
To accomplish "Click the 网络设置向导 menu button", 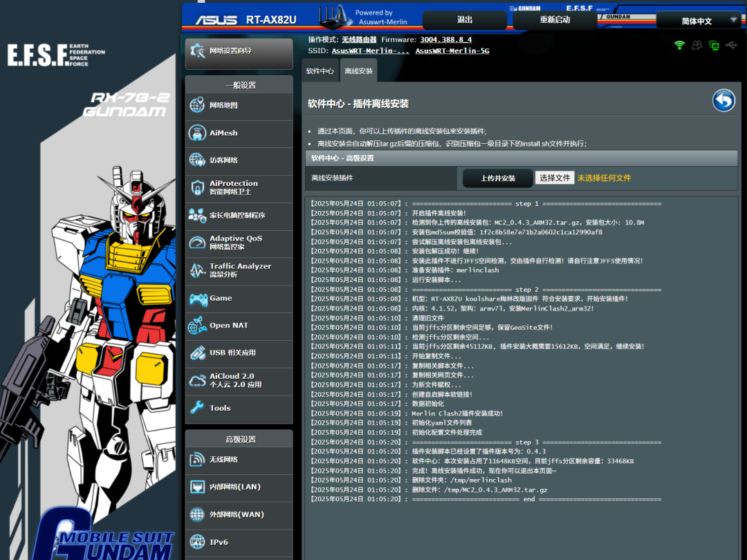I will coord(239,54).
